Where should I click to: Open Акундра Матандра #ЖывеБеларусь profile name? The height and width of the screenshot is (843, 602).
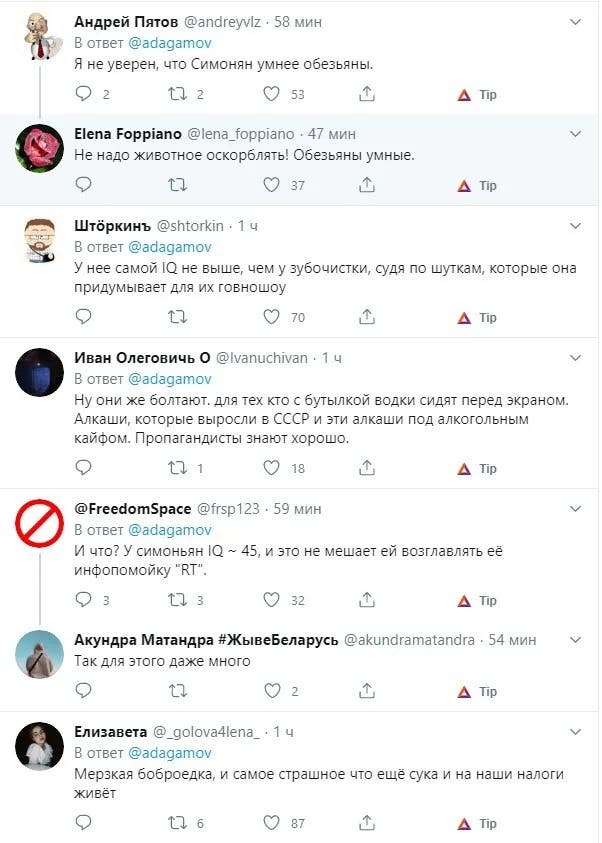(x=205, y=640)
